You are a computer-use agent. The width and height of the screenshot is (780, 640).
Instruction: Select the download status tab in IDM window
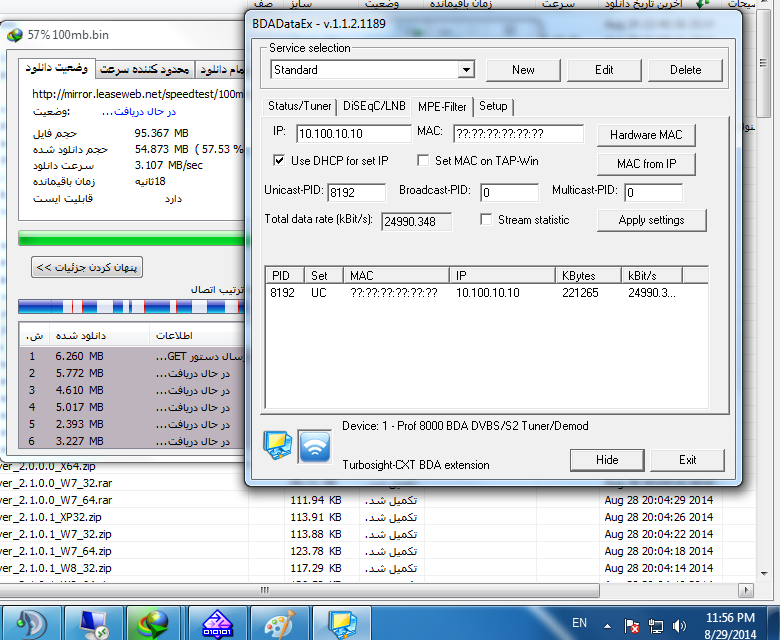(x=57, y=68)
